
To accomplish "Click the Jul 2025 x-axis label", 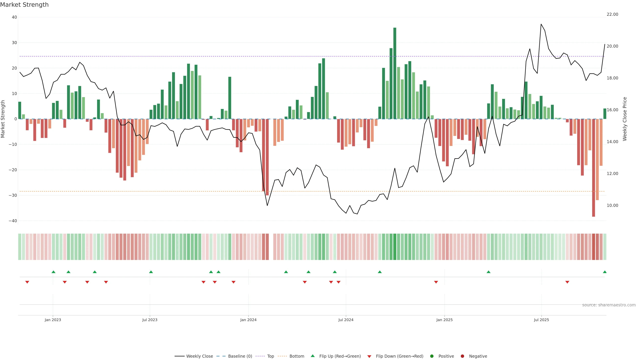I will point(541,320).
